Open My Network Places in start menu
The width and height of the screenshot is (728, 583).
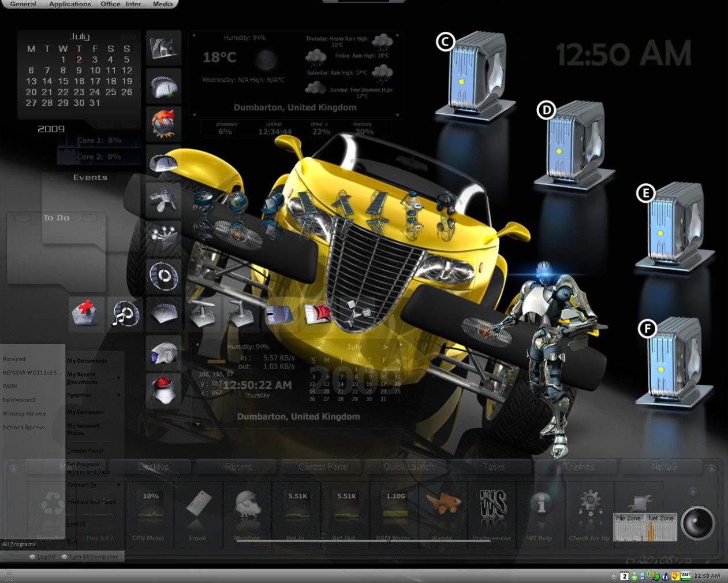(x=83, y=429)
